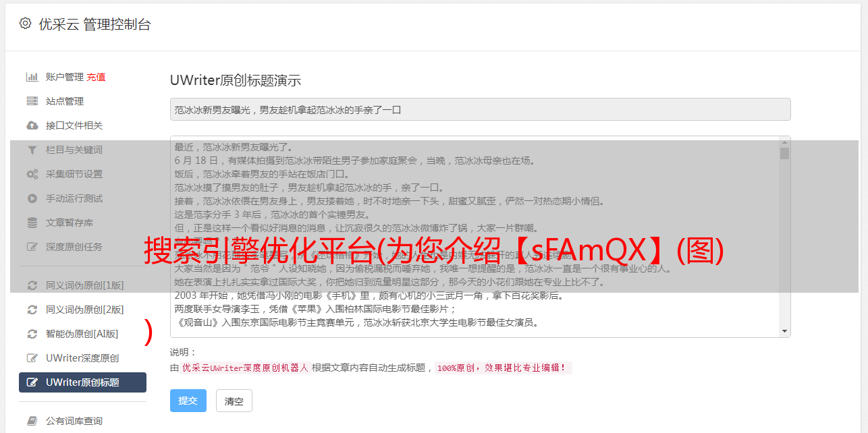This screenshot has height=433, width=868.
Task: Click the refresh icon beside 同义词伪原创[1版]
Action: [32, 285]
